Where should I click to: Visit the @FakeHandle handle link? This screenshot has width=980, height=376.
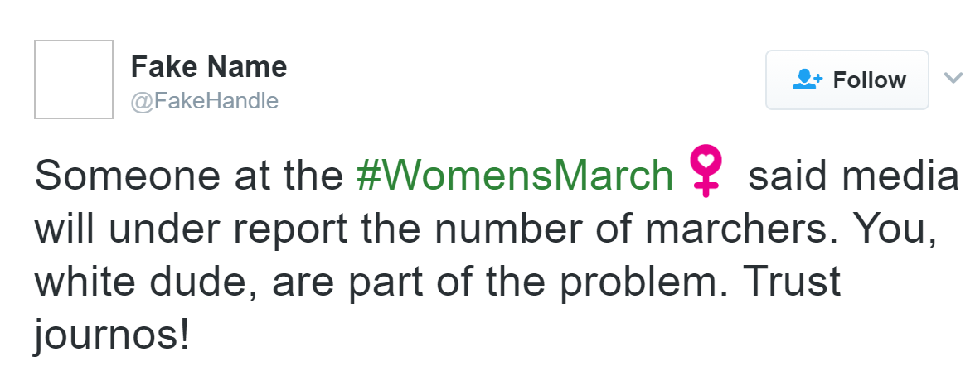click(205, 101)
